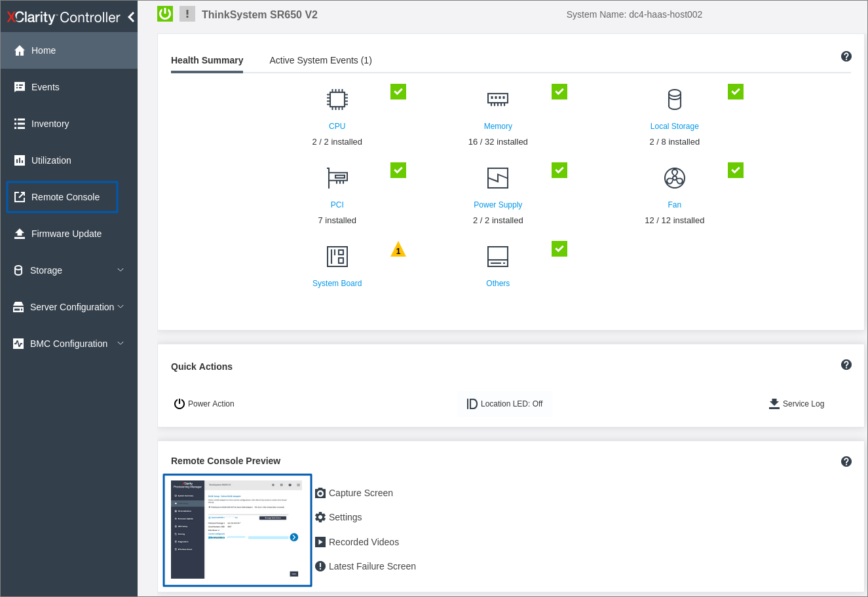Open Events in the sidebar

point(69,87)
